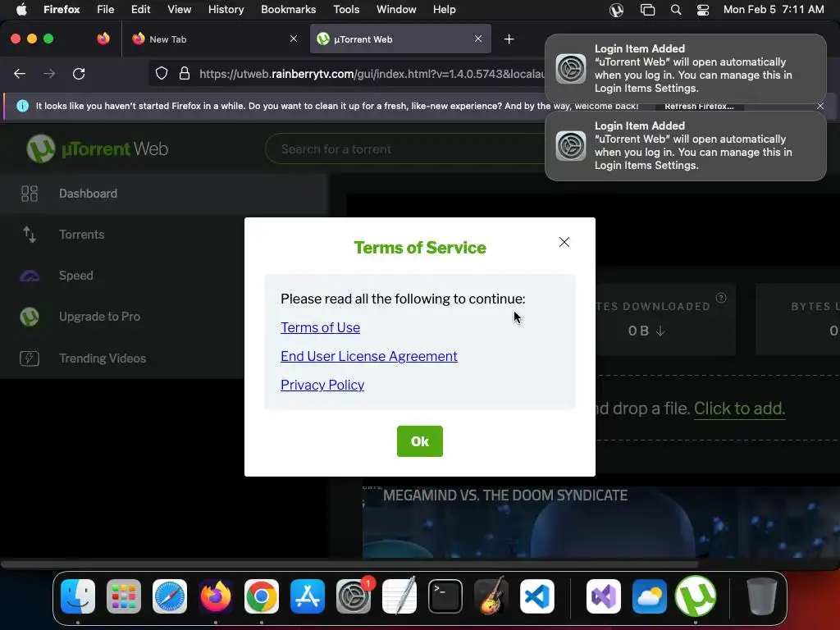The height and width of the screenshot is (630, 840).
Task: Open the View menu
Action: point(179,10)
